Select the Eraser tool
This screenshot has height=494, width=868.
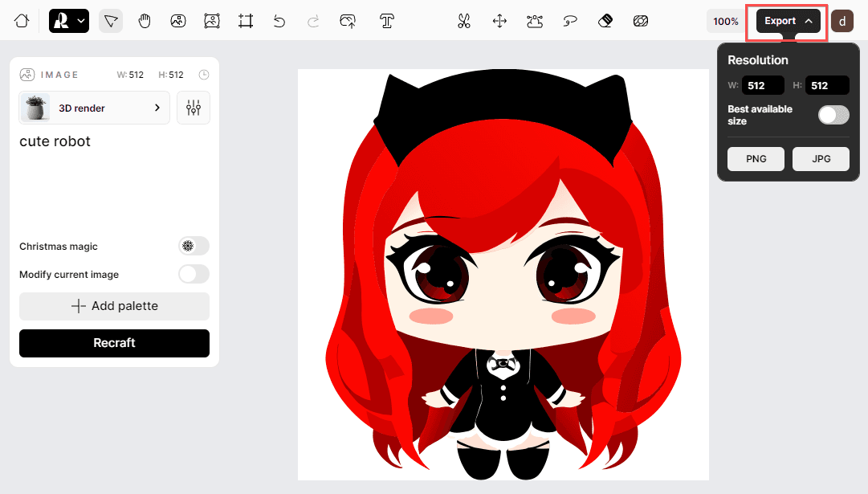(x=605, y=21)
